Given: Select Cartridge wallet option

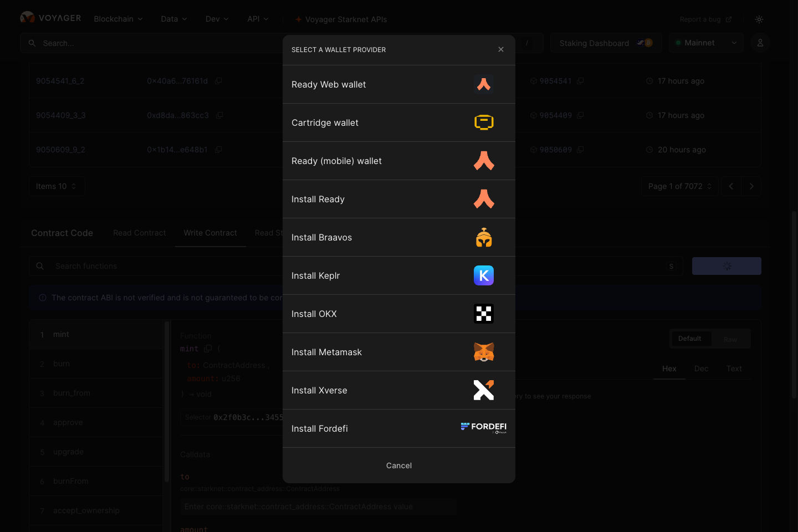Looking at the screenshot, I should pos(399,122).
